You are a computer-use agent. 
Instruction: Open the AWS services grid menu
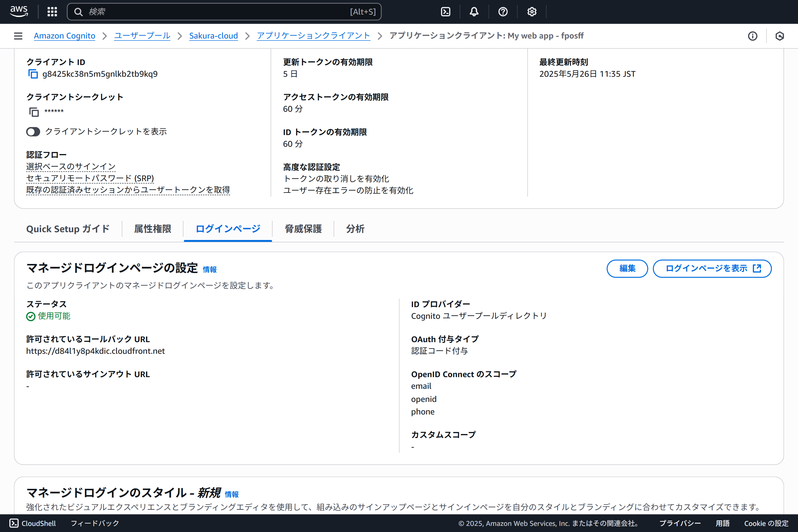click(x=52, y=12)
